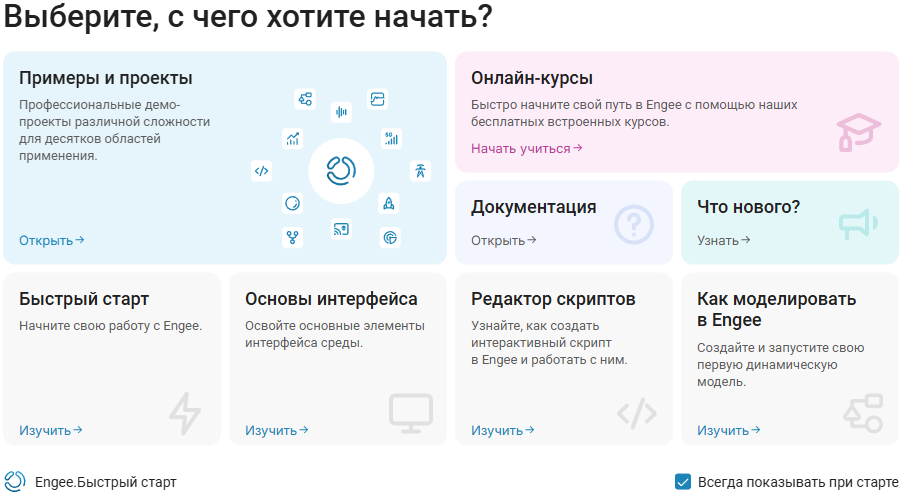
Task: Select the Быстрый старт card title
Action: [84, 299]
